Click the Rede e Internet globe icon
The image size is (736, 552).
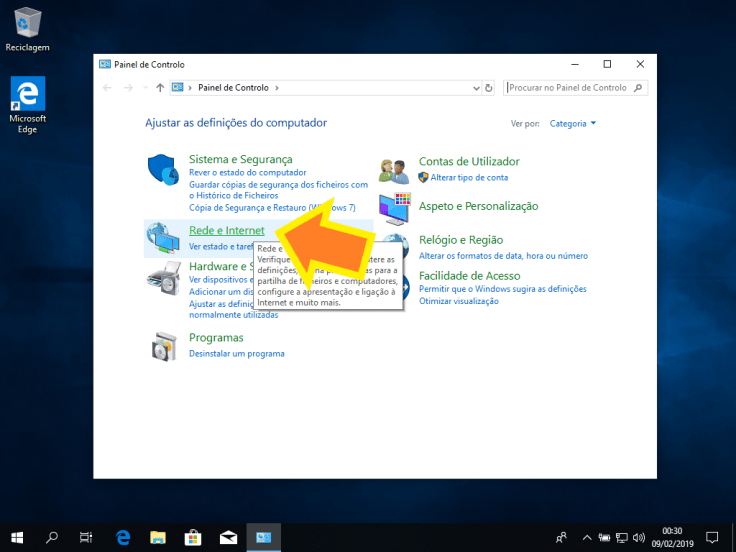(x=162, y=238)
